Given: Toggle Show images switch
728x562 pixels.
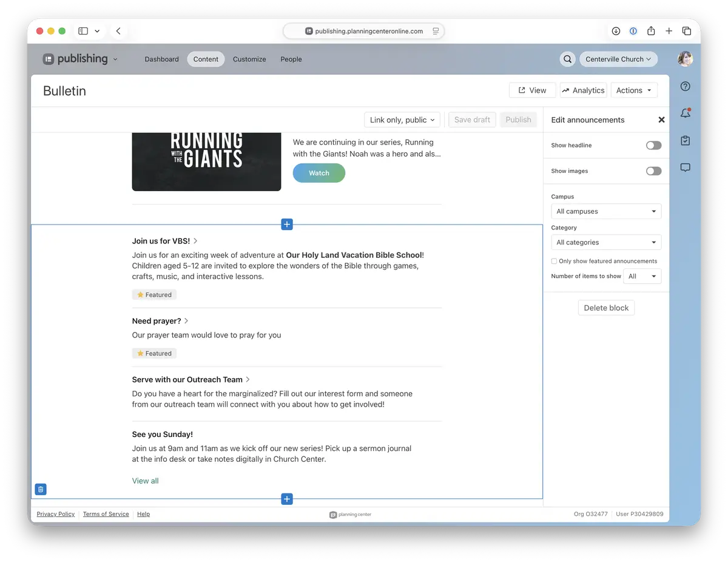Looking at the screenshot, I should [x=653, y=171].
